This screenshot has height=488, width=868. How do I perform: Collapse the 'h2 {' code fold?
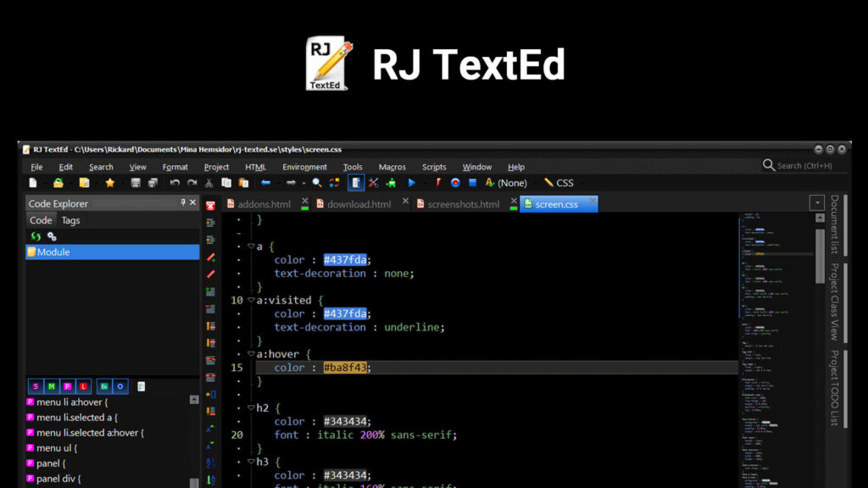[x=251, y=408]
